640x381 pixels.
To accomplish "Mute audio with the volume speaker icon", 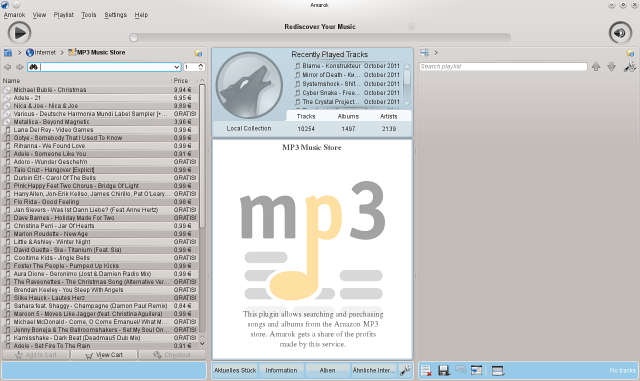I will [x=620, y=33].
